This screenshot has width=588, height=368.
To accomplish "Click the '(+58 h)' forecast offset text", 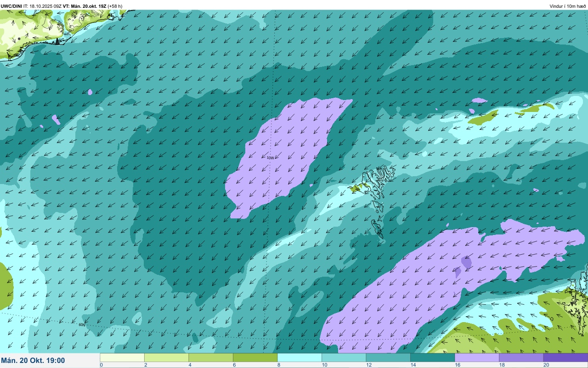I will coord(115,6).
